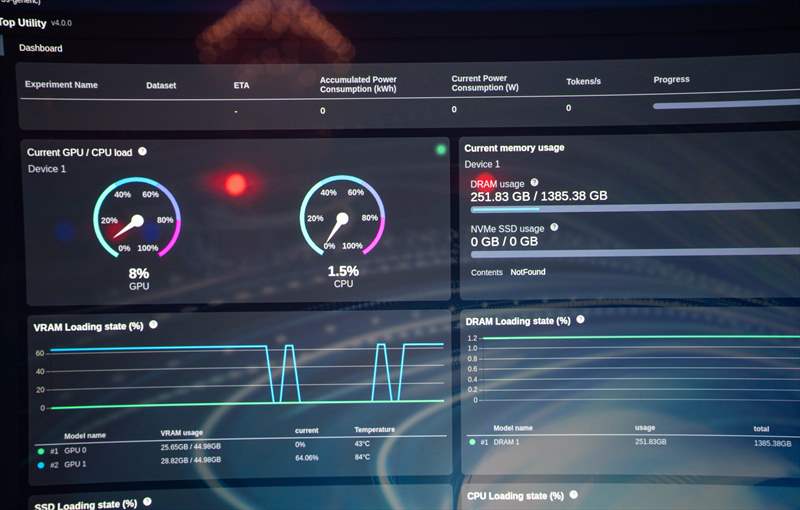Click the NVMe SSD usage bar

click(x=635, y=252)
